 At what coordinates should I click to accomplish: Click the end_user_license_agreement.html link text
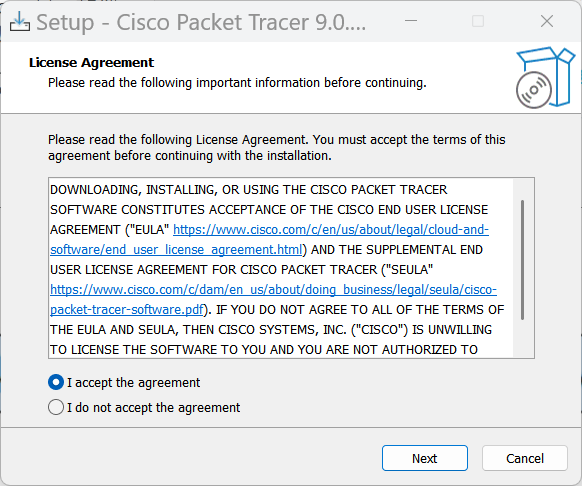coord(176,250)
